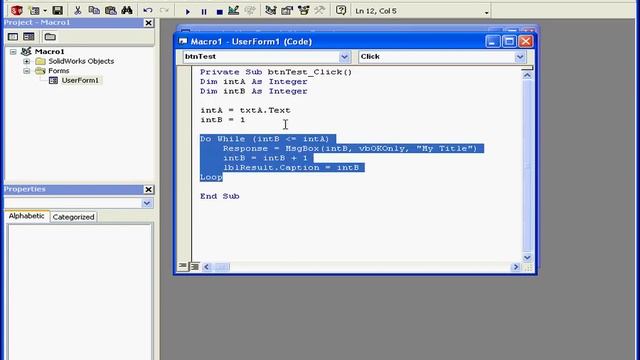Click the 'lblResult.Caption = intB' line
Viewport: 640px width, 360px height.
pyautogui.click(x=291, y=168)
